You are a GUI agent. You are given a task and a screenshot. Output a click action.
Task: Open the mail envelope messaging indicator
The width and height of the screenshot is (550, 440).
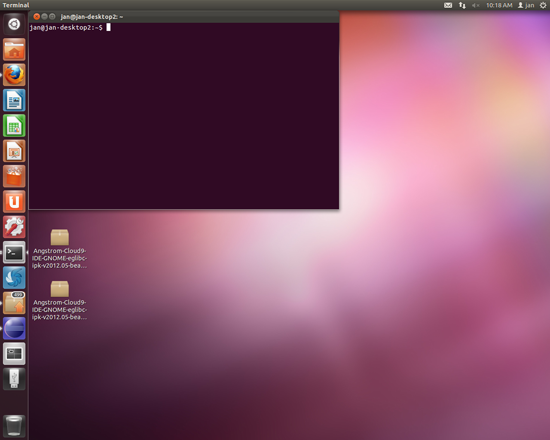pos(448,5)
